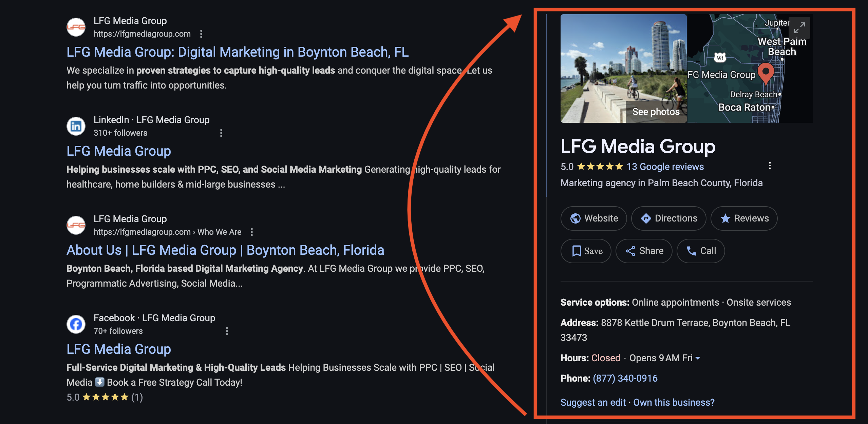Open more options for Who We Are result
The height and width of the screenshot is (424, 868).
click(252, 232)
